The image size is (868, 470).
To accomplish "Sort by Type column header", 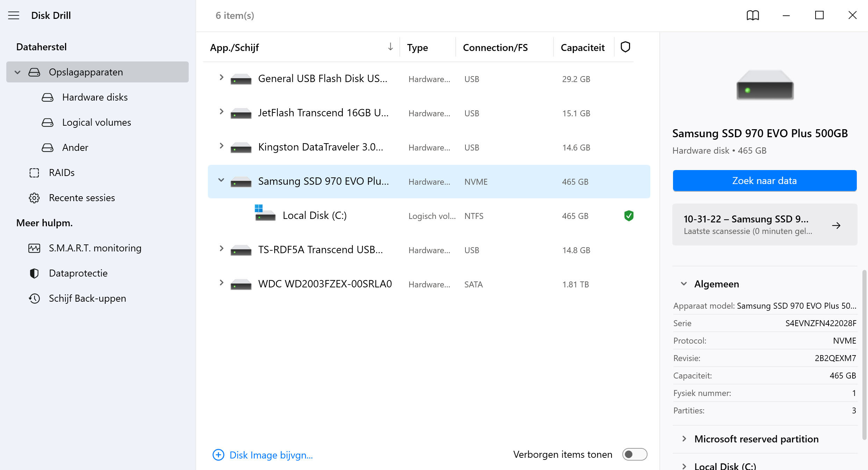I will coord(417,47).
